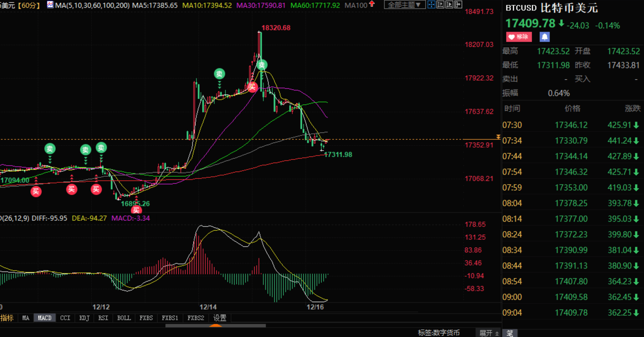Select the BOLL indicator tab
644x337 pixels.
tap(124, 318)
